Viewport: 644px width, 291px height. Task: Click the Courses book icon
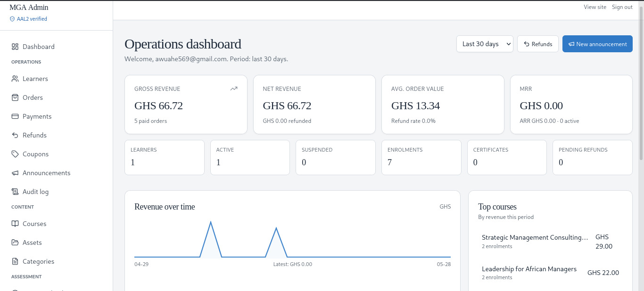point(15,224)
